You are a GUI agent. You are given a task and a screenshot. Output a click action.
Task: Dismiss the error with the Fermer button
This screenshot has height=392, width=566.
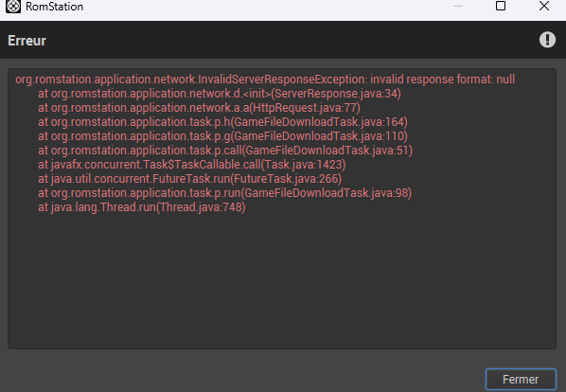(x=521, y=380)
